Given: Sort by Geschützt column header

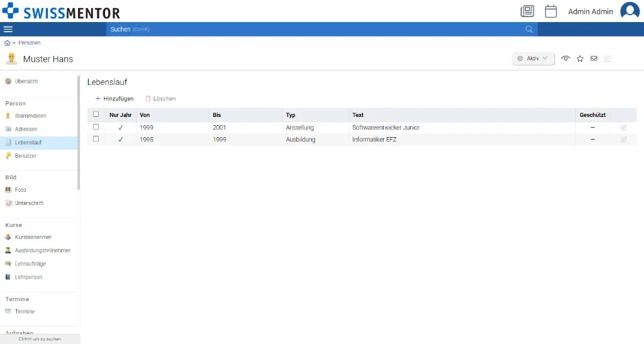Looking at the screenshot, I should 592,115.
